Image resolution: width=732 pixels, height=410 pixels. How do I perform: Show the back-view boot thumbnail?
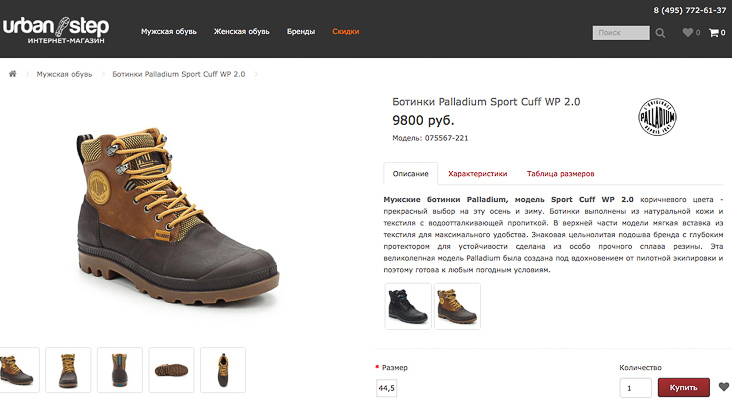[120, 370]
